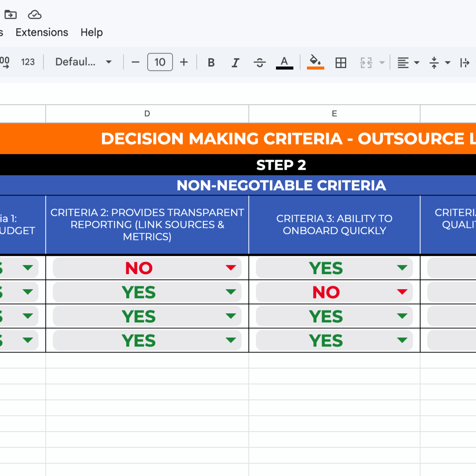Open the fill color picker

point(316,62)
